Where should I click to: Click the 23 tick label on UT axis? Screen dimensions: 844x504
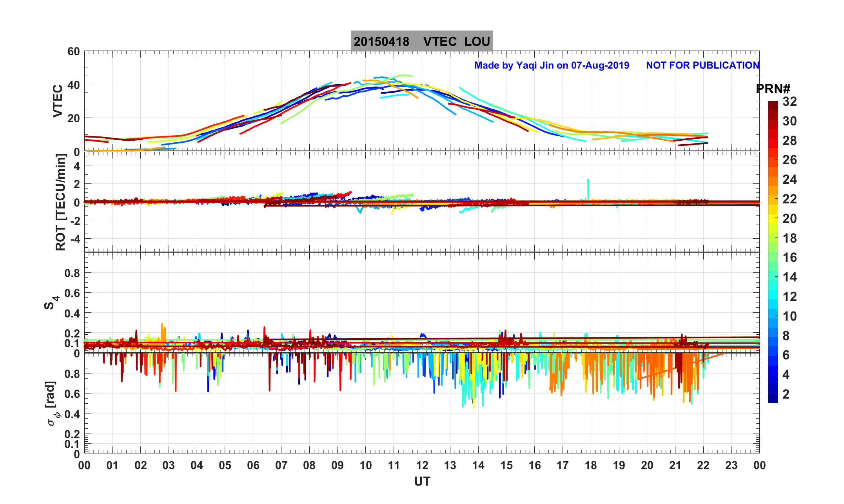(x=731, y=466)
